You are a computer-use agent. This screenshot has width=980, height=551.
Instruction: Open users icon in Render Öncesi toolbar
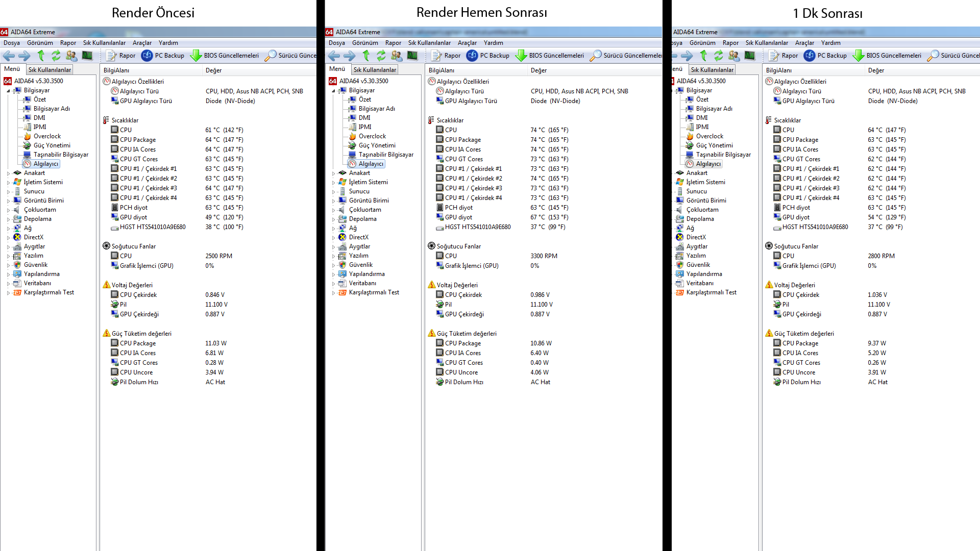tap(71, 56)
